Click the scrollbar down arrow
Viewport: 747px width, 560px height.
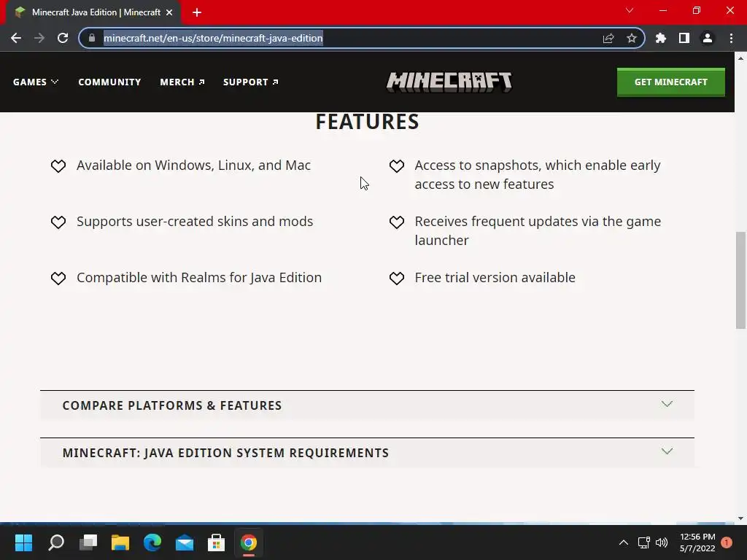(740, 518)
